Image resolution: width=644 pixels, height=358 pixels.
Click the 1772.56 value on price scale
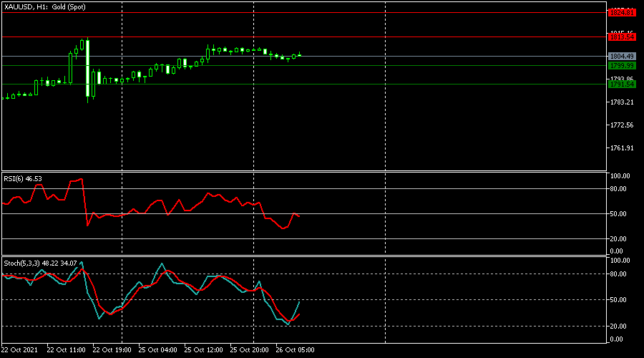(622, 125)
